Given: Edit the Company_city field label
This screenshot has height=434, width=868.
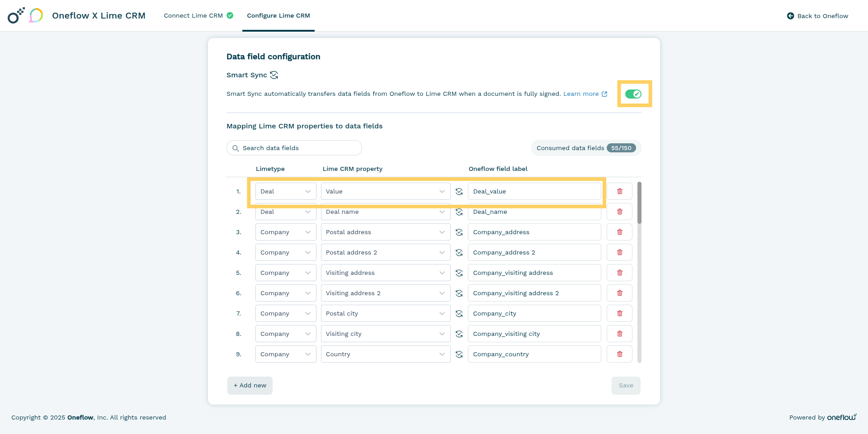Looking at the screenshot, I should (534, 313).
